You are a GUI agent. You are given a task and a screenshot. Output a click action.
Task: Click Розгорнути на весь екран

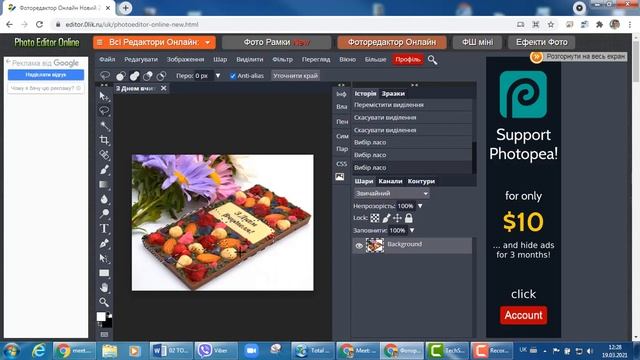coord(579,57)
